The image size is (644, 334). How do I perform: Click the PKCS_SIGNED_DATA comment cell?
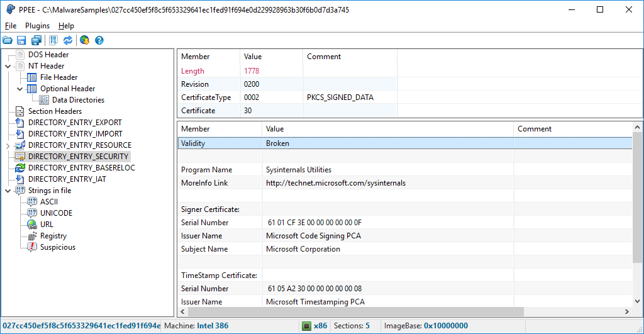click(x=340, y=97)
